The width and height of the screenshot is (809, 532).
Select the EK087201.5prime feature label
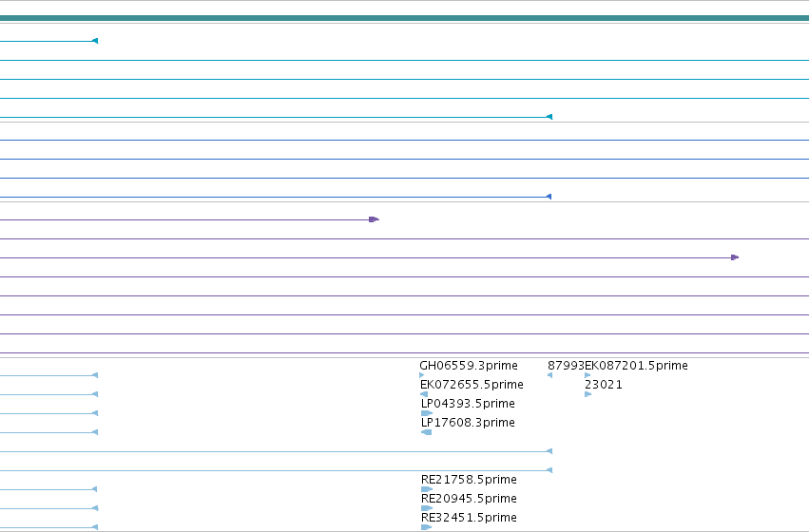coord(636,366)
